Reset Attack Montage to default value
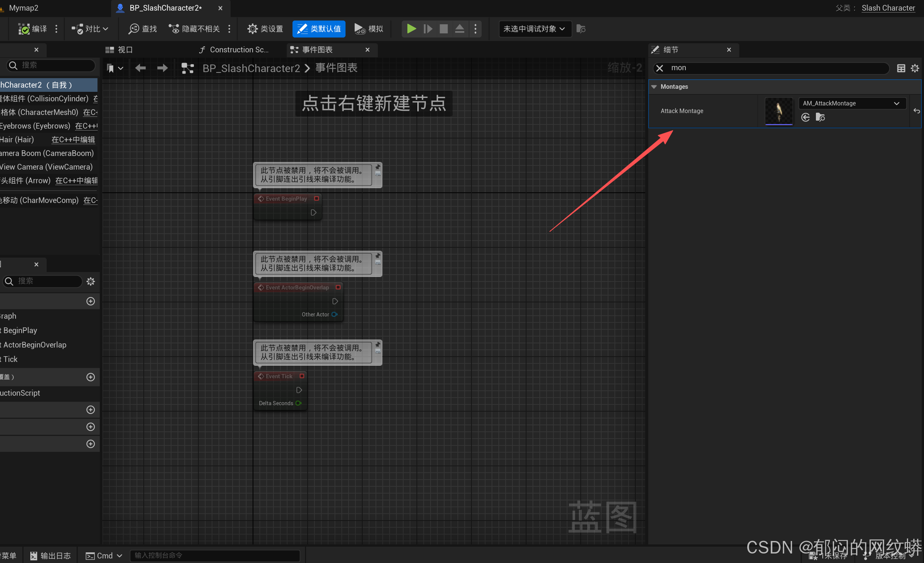Image resolution: width=924 pixels, height=563 pixels. [916, 111]
